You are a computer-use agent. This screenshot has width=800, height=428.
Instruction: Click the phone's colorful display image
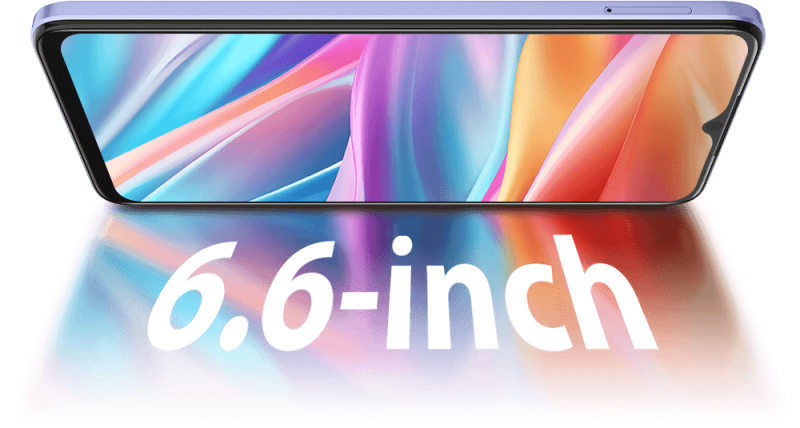404,117
